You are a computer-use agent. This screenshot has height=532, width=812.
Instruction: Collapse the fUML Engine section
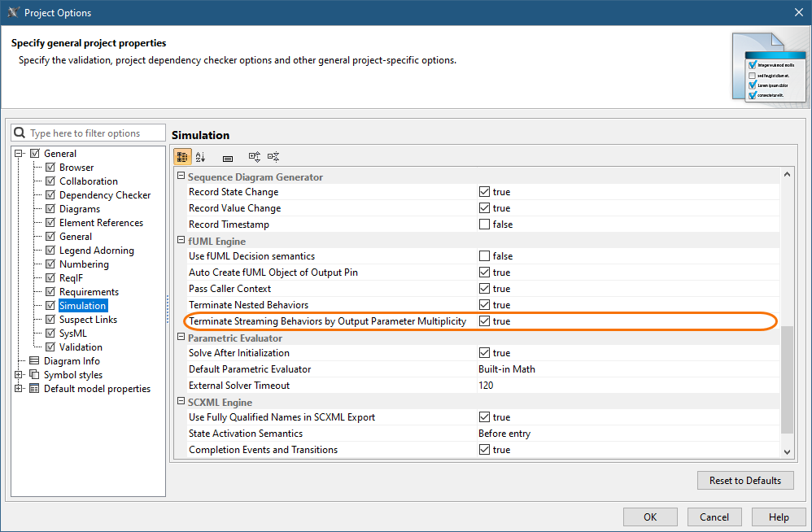coord(181,242)
